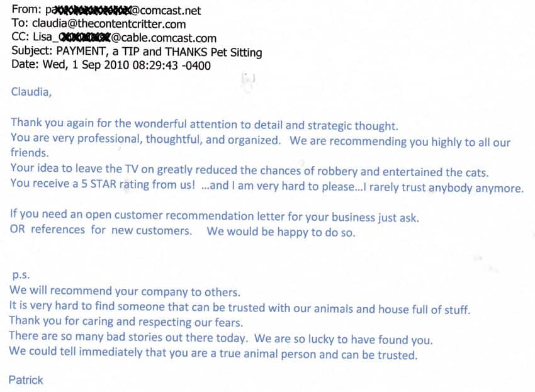535x392 pixels.
Task: Click the date Wed, 1 Sep 2010
Action: pos(87,65)
